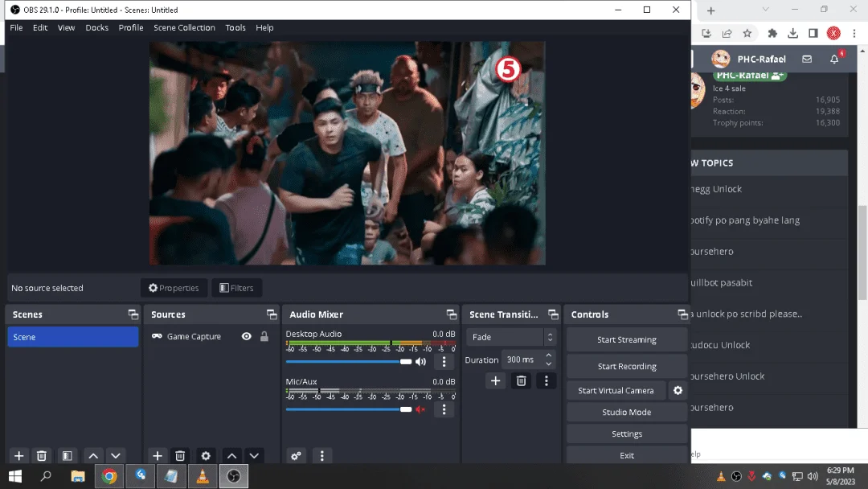Remove selected scene with trash icon

42,456
